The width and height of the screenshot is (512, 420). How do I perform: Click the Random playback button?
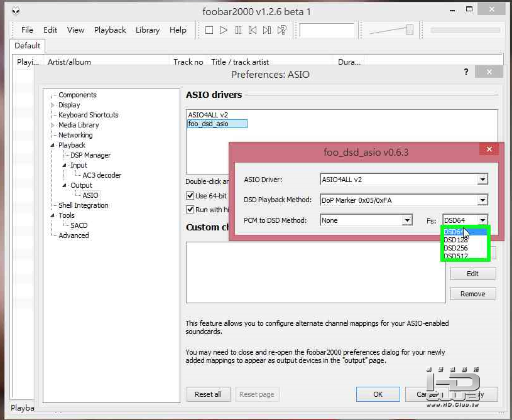click(x=282, y=30)
